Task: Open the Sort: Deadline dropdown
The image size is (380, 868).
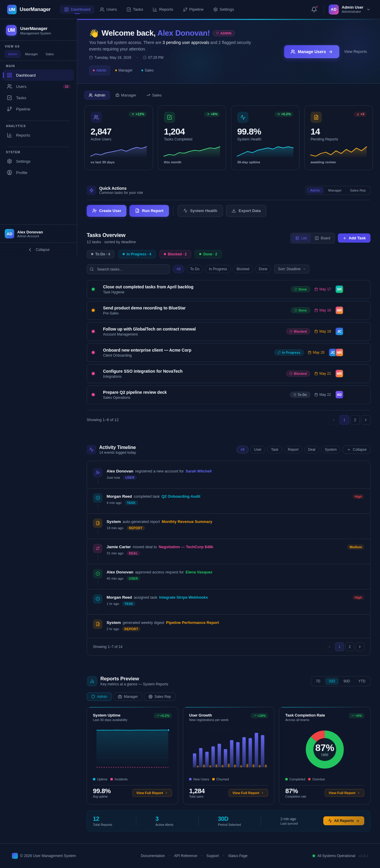Action: point(292,269)
